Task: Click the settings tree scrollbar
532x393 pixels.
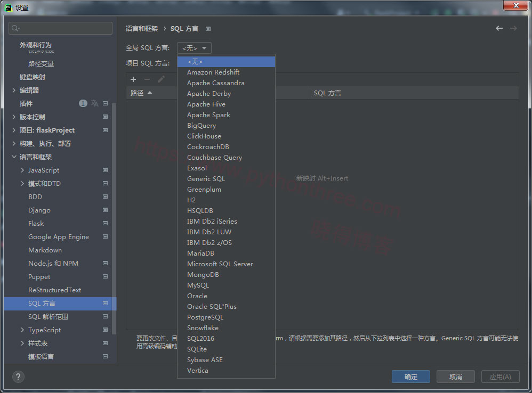Action: pos(114,218)
